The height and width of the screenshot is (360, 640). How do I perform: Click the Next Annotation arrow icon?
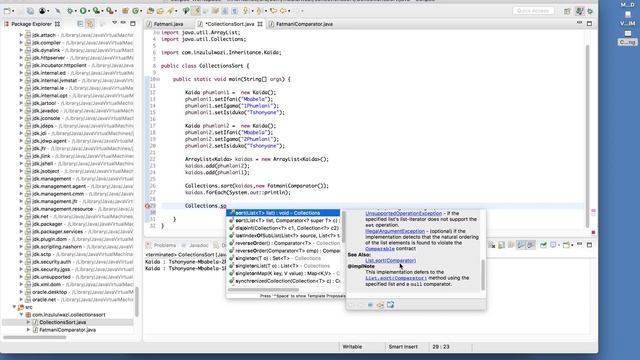[x=246, y=11]
